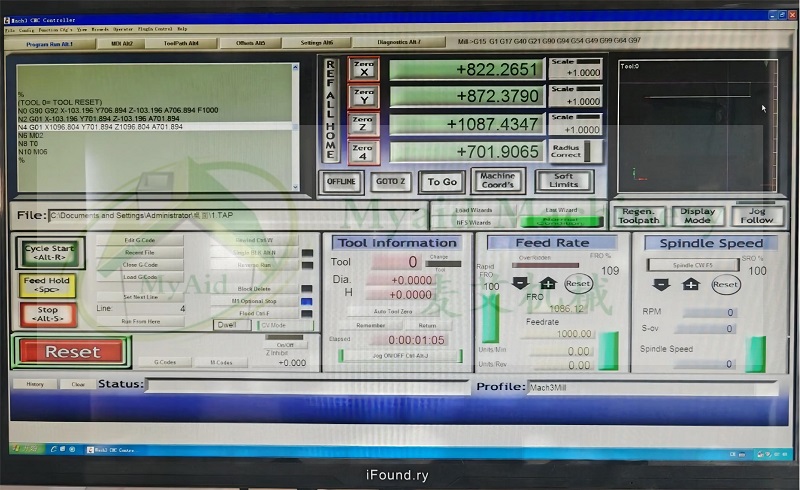This screenshot has width=800, height=490.
Task: Toggle Radius Correct
Action: click(x=575, y=151)
